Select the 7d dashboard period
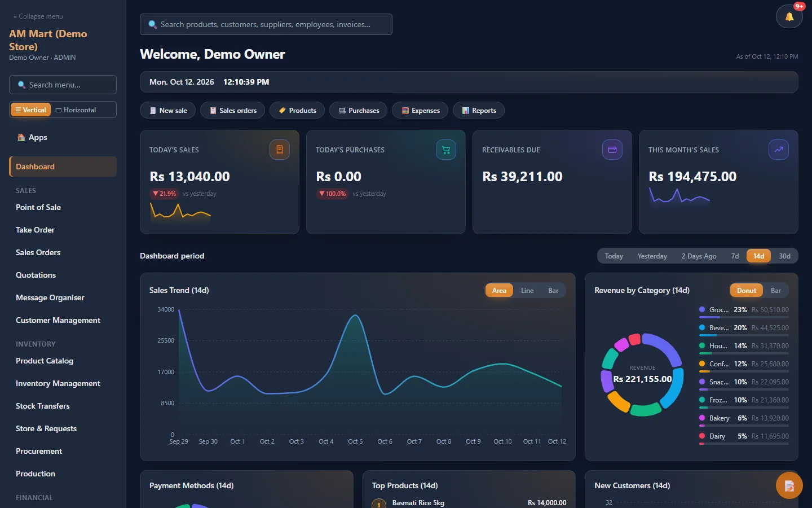812x508 pixels. coord(735,256)
